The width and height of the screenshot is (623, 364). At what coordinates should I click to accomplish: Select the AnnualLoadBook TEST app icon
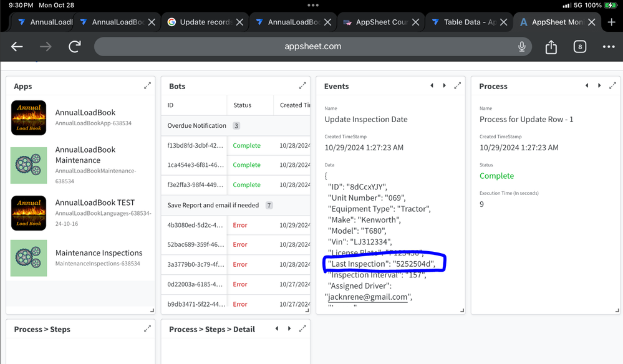tap(29, 213)
